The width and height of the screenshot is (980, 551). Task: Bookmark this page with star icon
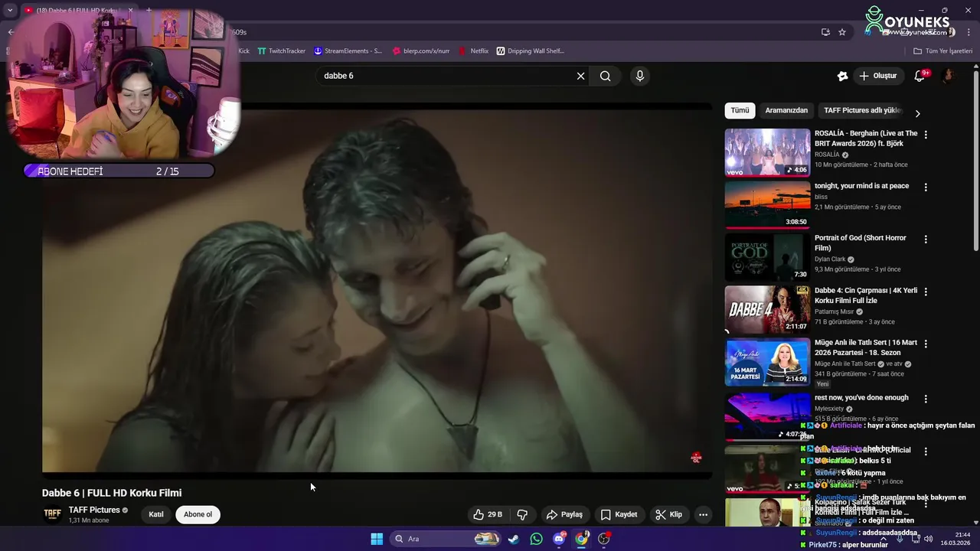[842, 32]
